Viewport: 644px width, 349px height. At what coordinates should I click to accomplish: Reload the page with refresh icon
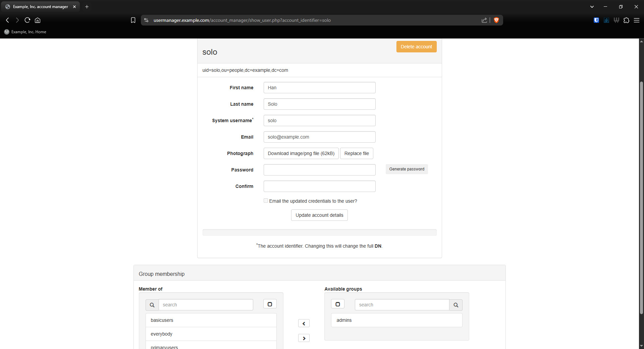point(28,20)
